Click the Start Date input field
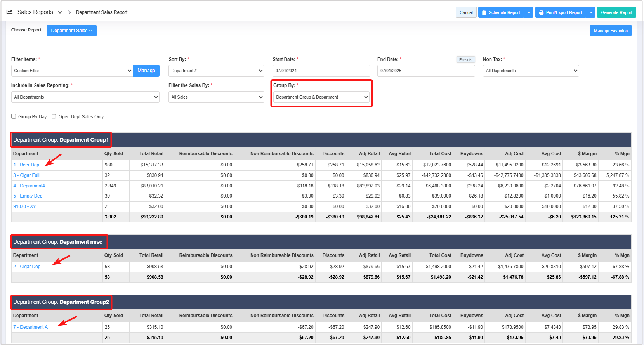 [x=321, y=71]
